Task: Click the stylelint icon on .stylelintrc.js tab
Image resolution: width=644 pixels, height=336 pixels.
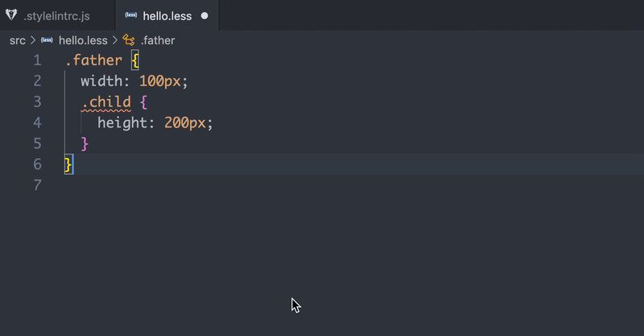Action: coord(11,15)
